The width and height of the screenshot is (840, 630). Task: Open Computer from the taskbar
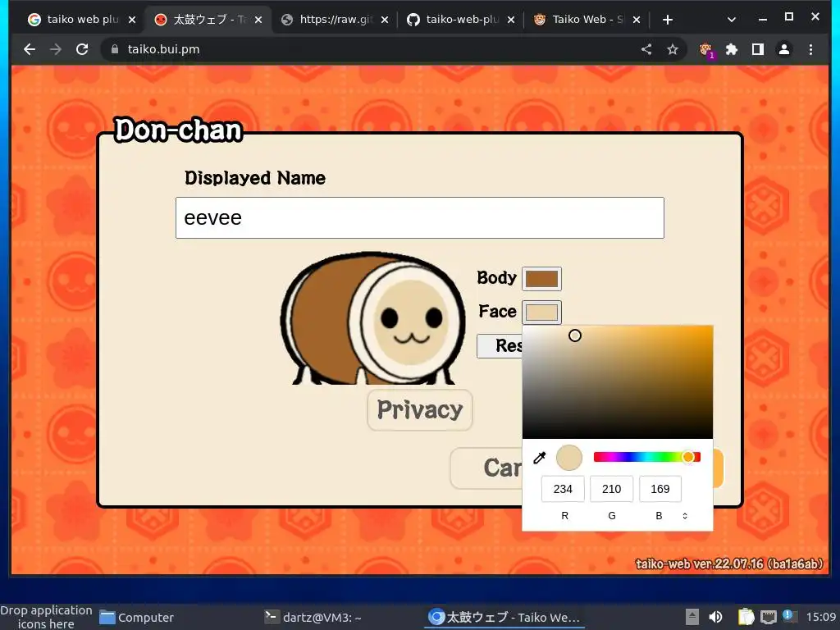click(x=137, y=618)
